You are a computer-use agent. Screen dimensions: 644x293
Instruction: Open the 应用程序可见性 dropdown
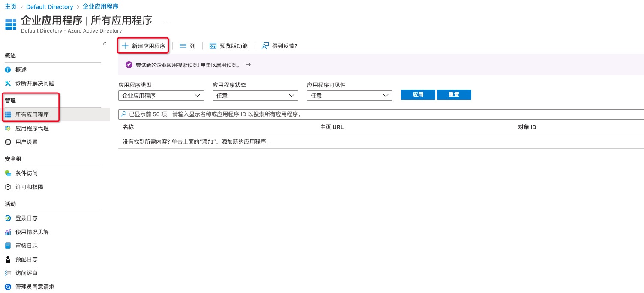(349, 96)
